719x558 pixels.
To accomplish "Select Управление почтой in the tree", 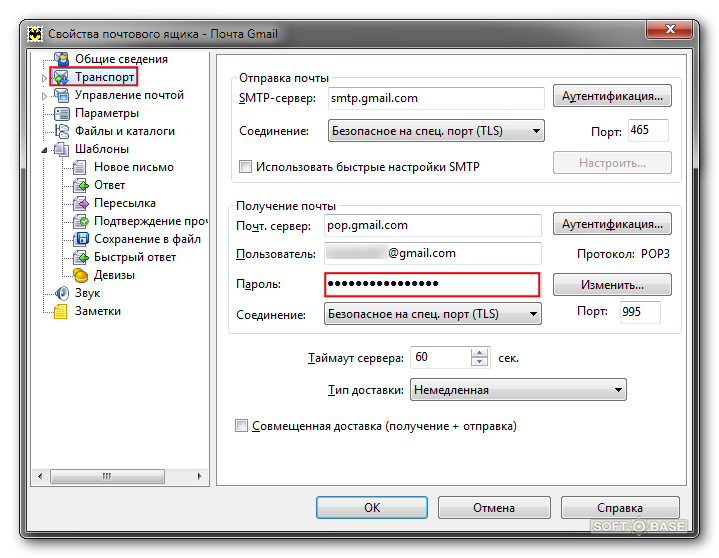I will (129, 95).
